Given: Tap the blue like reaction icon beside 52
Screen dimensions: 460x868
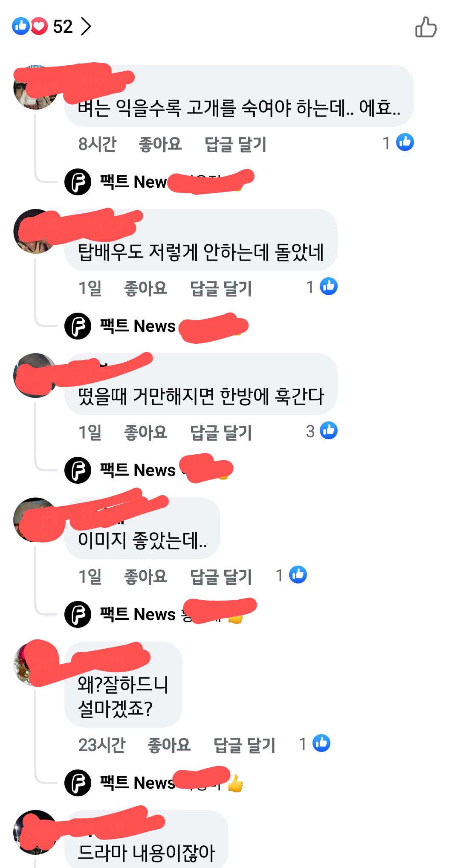Looking at the screenshot, I should [20, 26].
